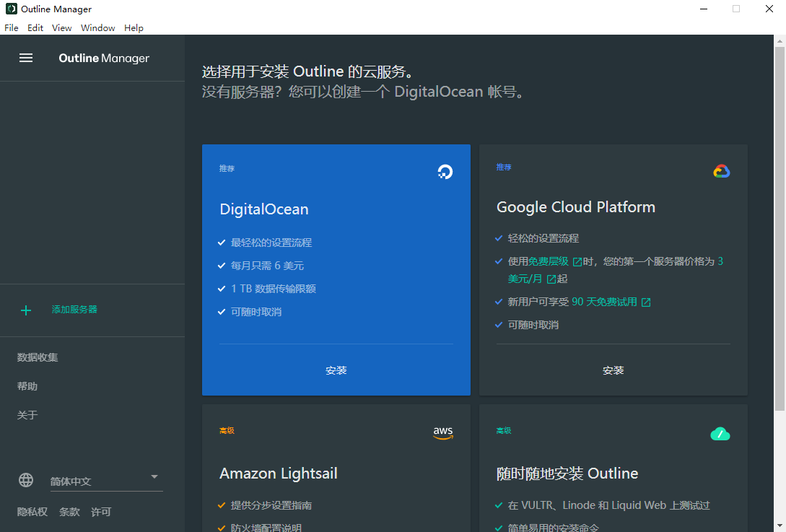Click the Google Cloud logo icon
Screen dimensions: 786x532
coord(721,172)
